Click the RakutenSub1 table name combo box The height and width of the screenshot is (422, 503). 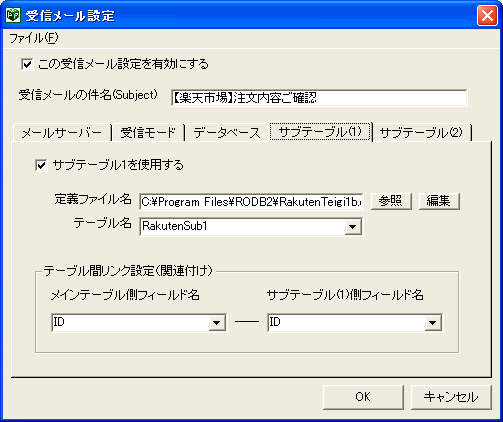(251, 227)
